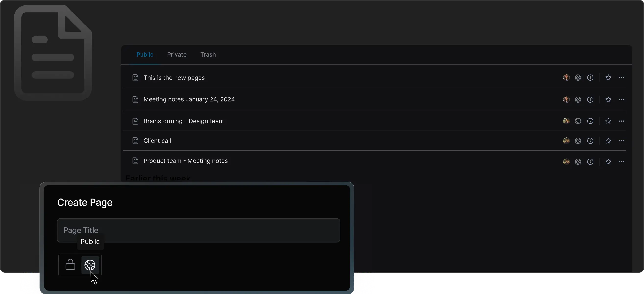Show info for Brainstorming - Design team page

pos(590,121)
